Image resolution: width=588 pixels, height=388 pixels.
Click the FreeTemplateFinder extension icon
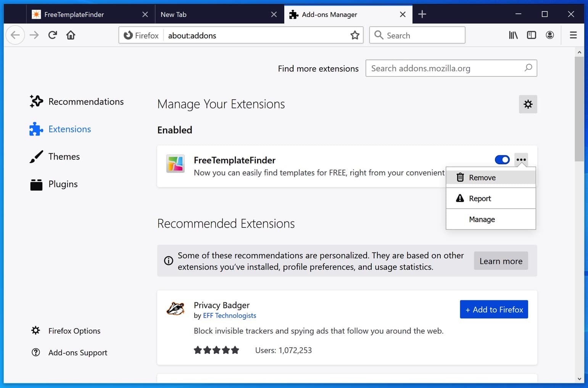point(176,164)
